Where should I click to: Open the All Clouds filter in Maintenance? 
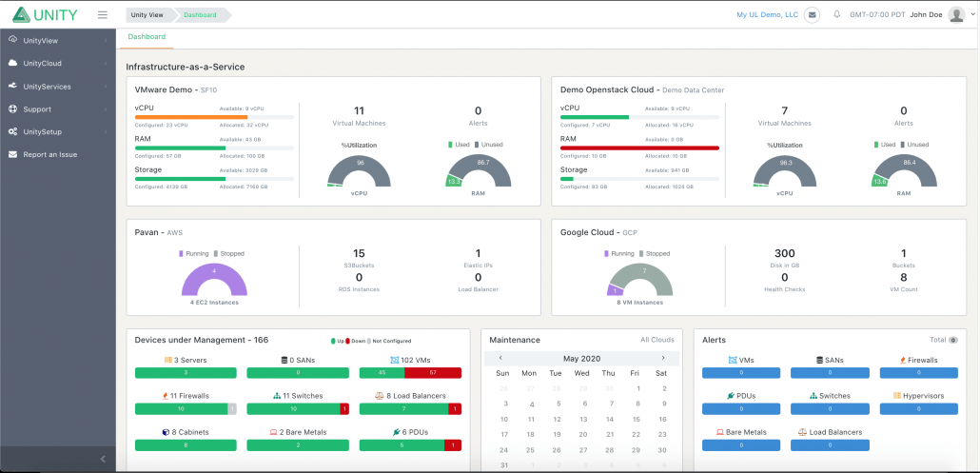click(657, 340)
